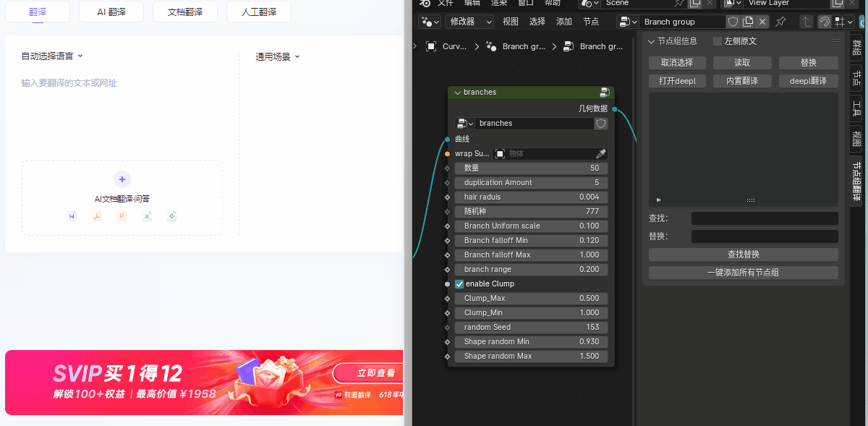Open the node editor type dropdown
868x426 pixels.
tap(430, 22)
